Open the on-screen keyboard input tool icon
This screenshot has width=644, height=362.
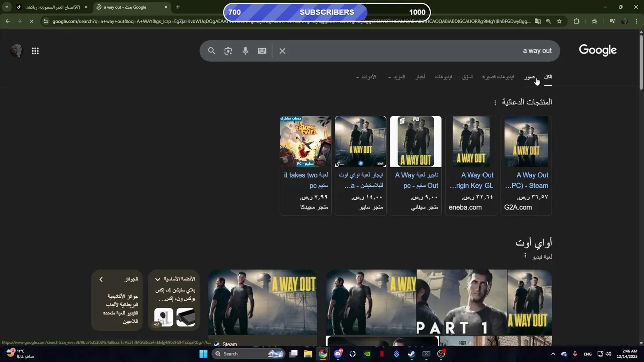click(x=262, y=51)
